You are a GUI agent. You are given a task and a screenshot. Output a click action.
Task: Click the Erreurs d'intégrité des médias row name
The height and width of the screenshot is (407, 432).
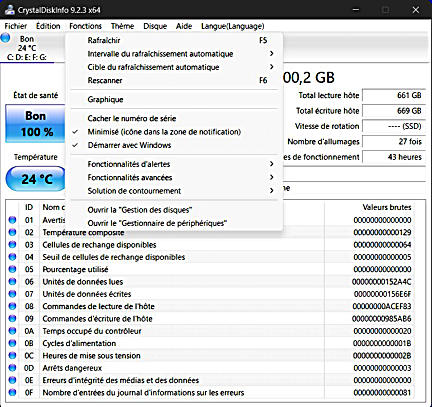coord(120,380)
